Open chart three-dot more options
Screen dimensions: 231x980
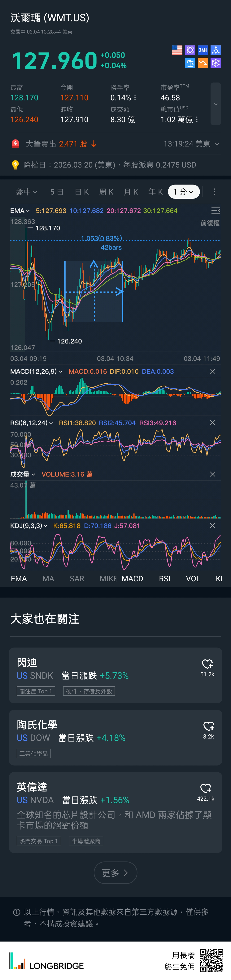pos(214,192)
